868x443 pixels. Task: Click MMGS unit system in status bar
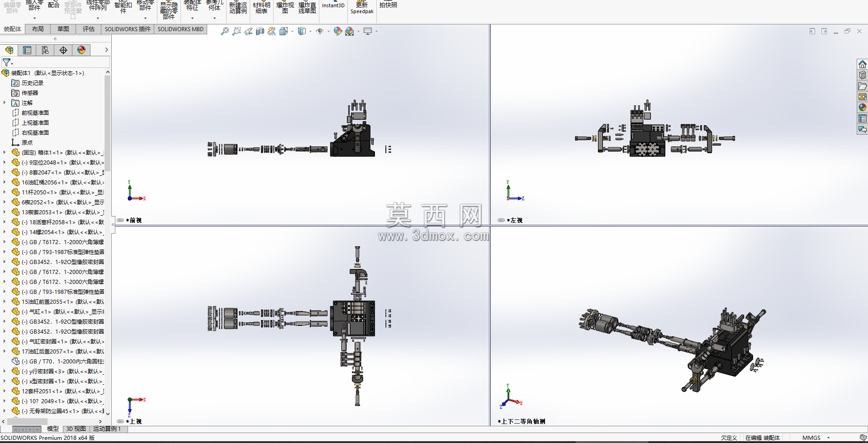[x=811, y=438]
